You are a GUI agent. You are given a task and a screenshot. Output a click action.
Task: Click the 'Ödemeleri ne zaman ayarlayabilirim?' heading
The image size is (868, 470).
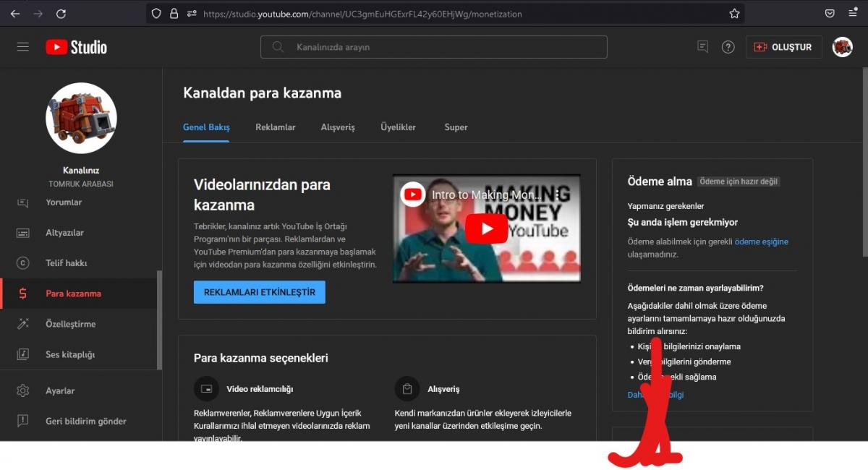pos(696,288)
